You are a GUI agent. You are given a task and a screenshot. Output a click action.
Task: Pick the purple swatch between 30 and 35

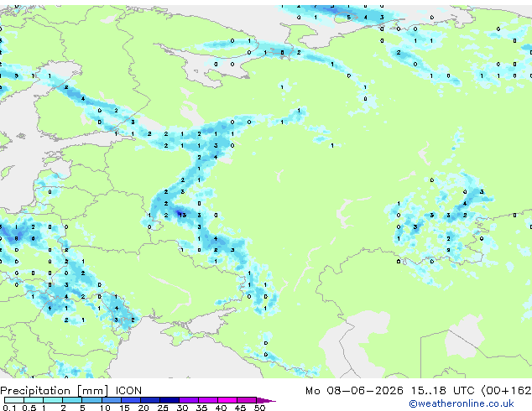[x=188, y=400]
